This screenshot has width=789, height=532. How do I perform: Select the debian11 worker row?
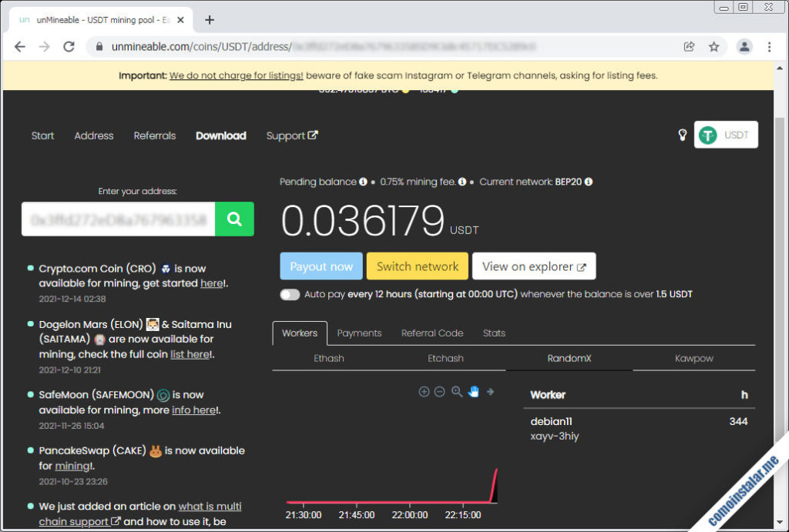[x=639, y=428]
